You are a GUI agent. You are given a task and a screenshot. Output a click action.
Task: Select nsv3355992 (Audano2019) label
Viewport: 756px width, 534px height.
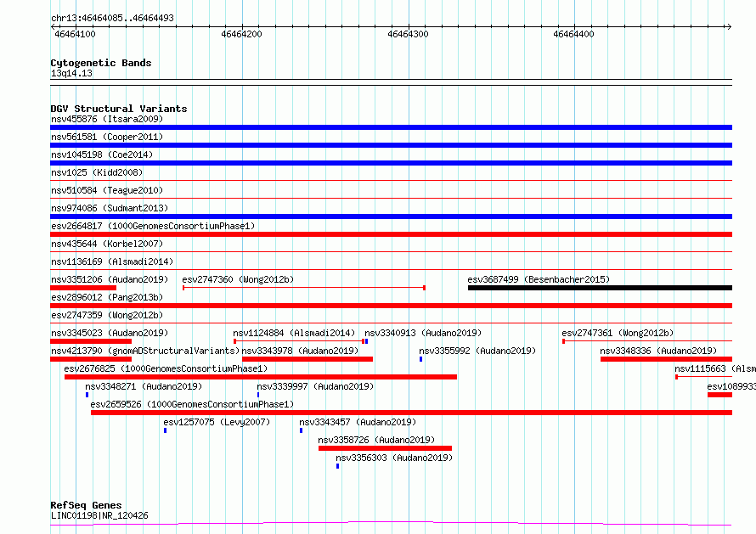pyautogui.click(x=477, y=351)
